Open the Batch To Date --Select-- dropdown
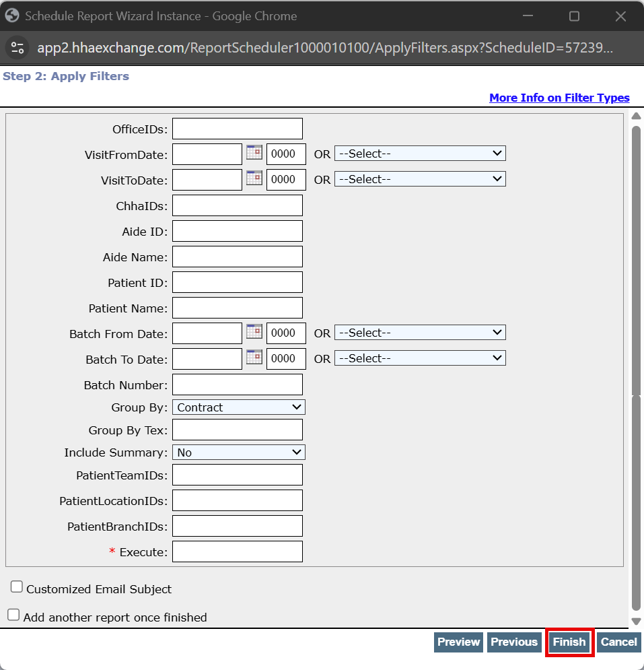This screenshot has height=670, width=644. click(420, 358)
